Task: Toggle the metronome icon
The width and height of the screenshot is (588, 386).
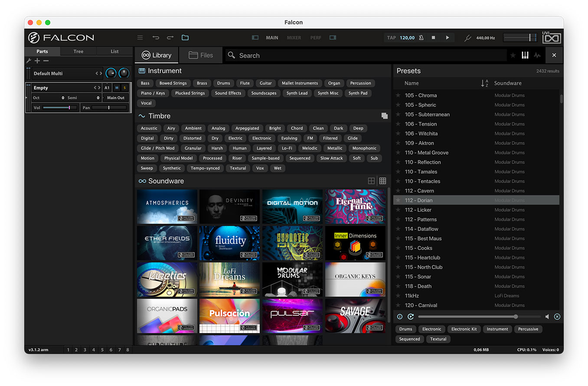Action: (421, 38)
